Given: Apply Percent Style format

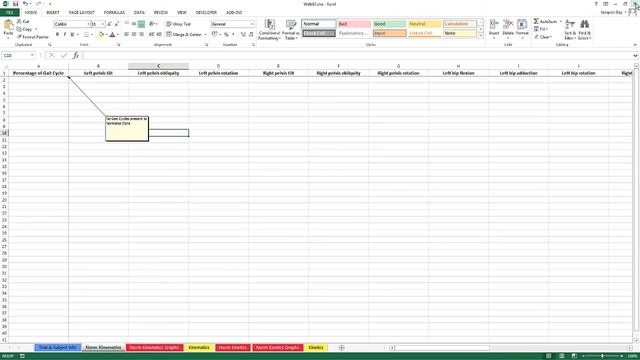Looking at the screenshot, I should click(226, 35).
